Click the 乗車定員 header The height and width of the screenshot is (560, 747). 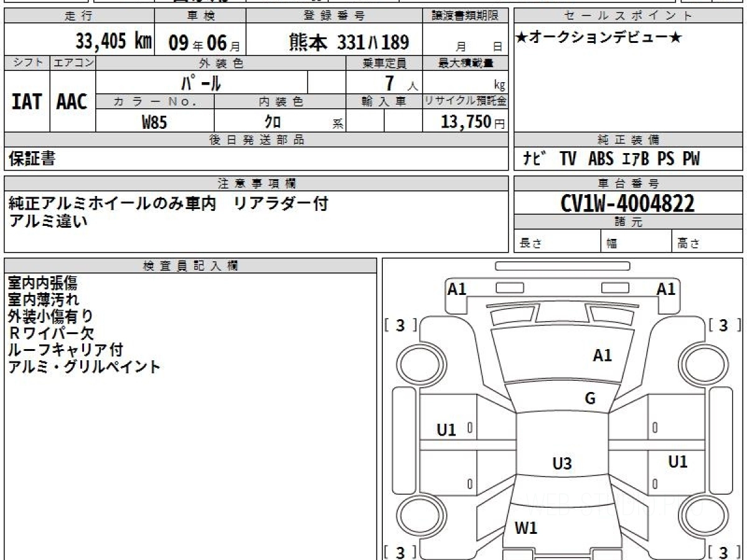384,63
